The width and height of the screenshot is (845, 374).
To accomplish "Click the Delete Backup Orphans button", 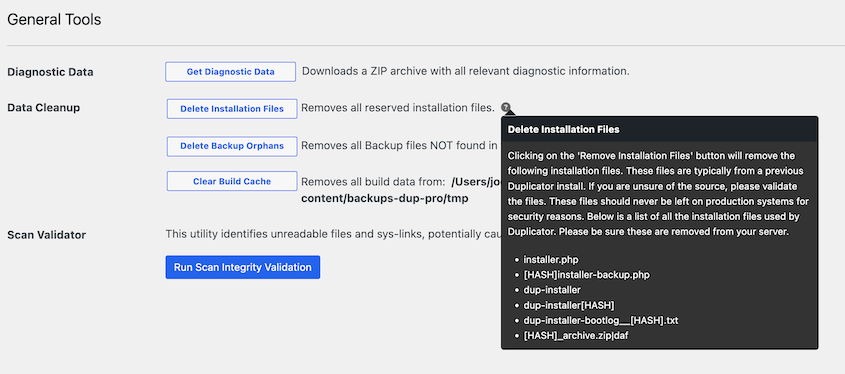I will tap(232, 146).
